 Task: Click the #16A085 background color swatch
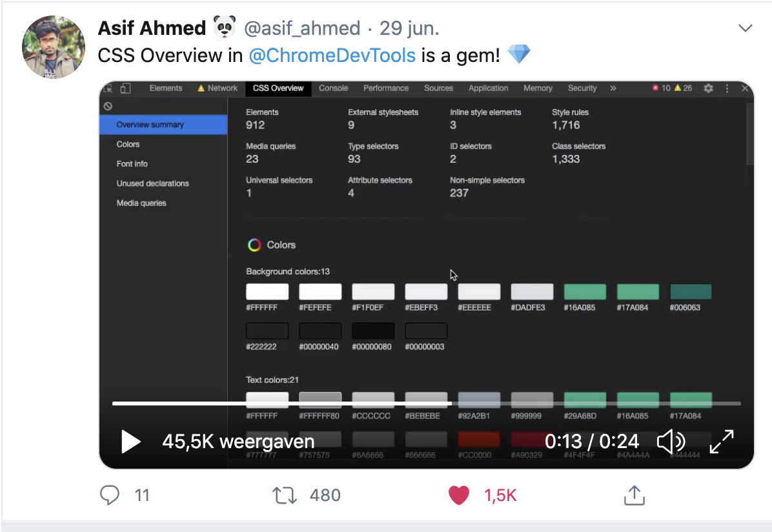click(x=584, y=291)
